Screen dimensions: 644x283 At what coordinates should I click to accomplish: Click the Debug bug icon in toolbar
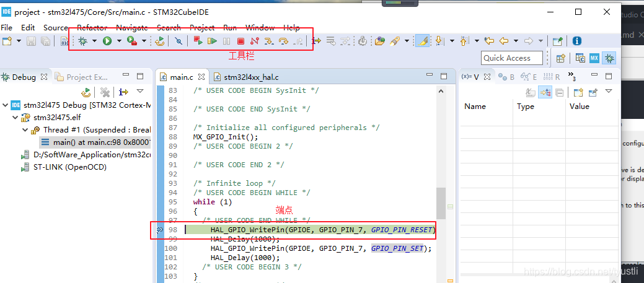84,41
